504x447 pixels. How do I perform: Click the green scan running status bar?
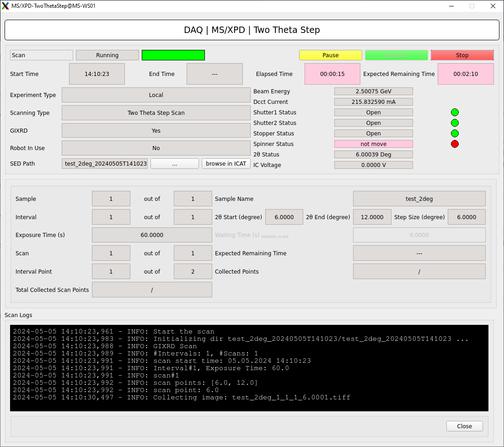[x=173, y=55]
